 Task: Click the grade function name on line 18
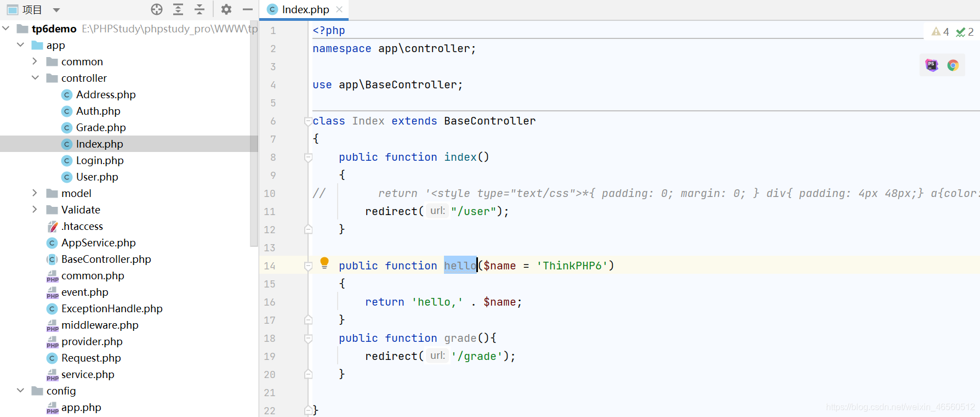pyautogui.click(x=460, y=338)
